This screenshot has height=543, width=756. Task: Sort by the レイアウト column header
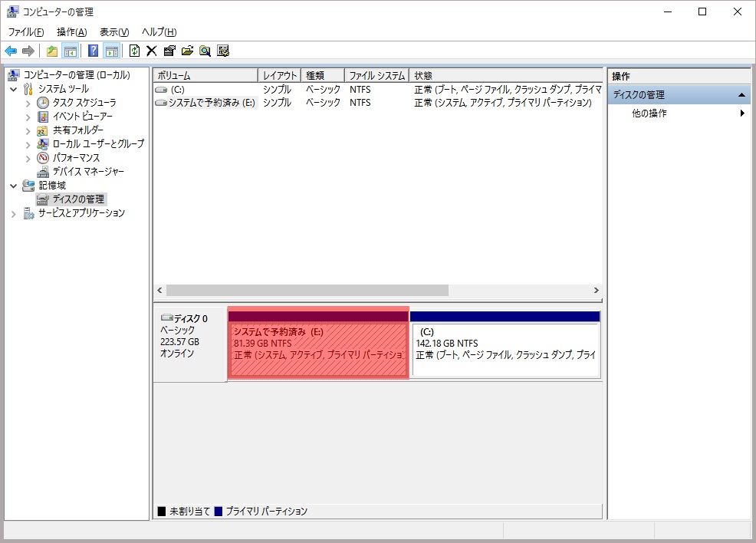click(280, 76)
